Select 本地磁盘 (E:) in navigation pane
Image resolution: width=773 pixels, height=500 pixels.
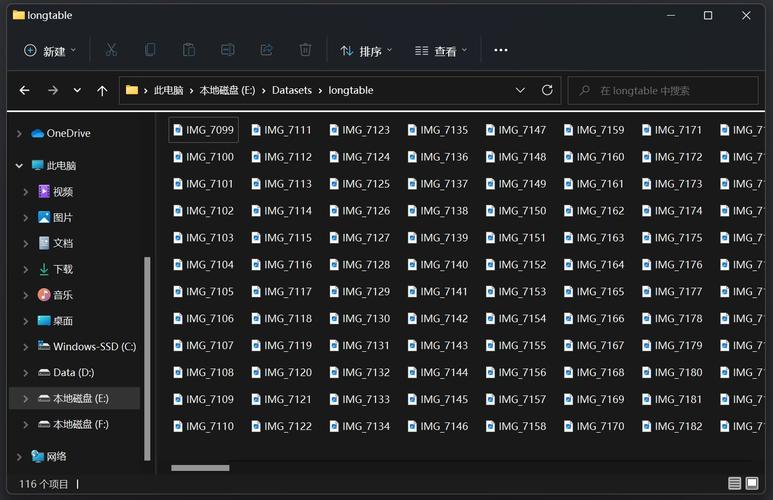pyautogui.click(x=74, y=398)
